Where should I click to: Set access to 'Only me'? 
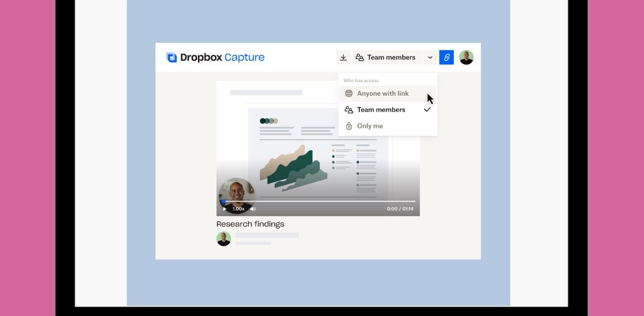point(370,126)
